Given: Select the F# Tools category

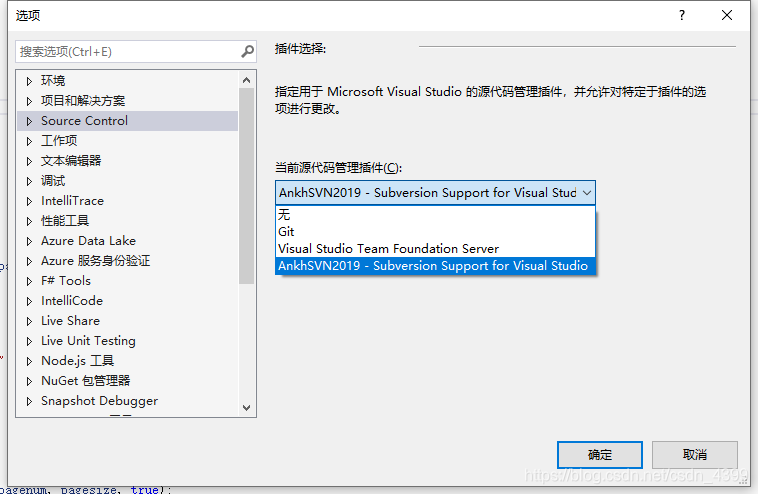Looking at the screenshot, I should pyautogui.click(x=66, y=281).
